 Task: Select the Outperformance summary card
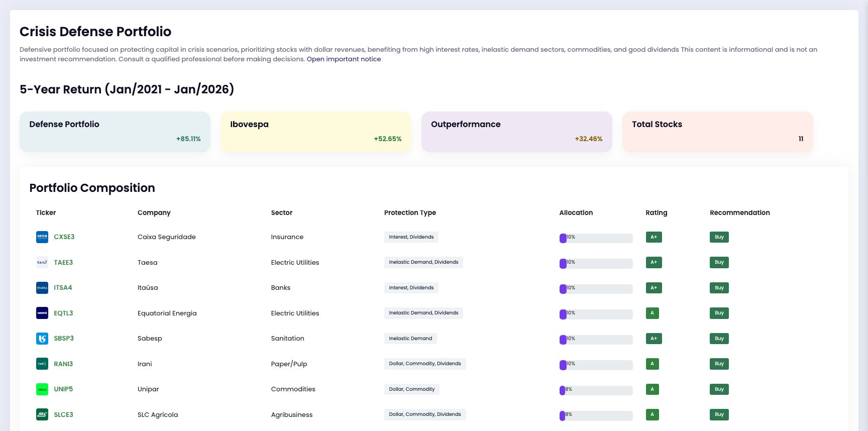517,132
